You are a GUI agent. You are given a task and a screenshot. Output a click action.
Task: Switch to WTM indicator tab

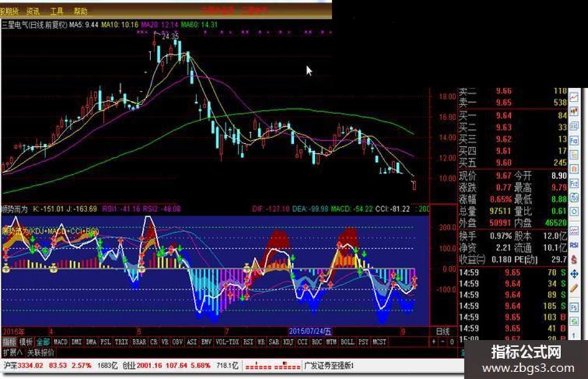pos(331,342)
